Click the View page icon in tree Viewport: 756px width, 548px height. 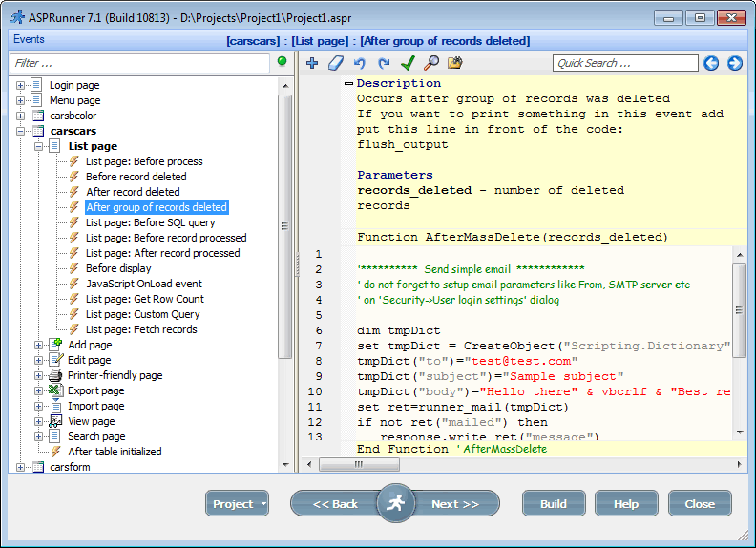coord(56,421)
